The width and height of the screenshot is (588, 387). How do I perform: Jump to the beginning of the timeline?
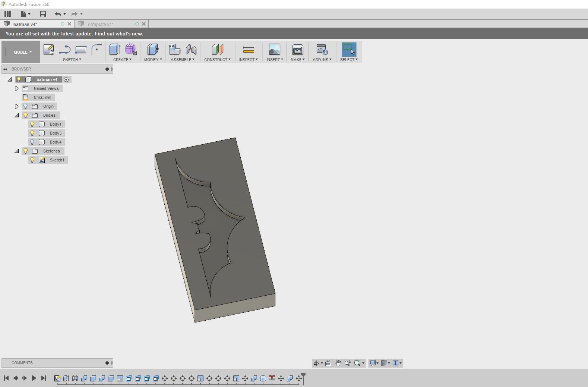pyautogui.click(x=6, y=378)
